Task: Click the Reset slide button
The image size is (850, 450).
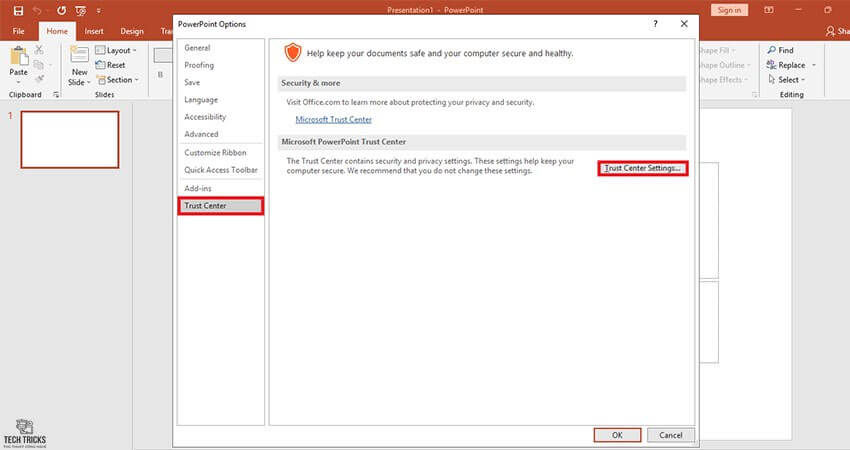Action: point(111,65)
